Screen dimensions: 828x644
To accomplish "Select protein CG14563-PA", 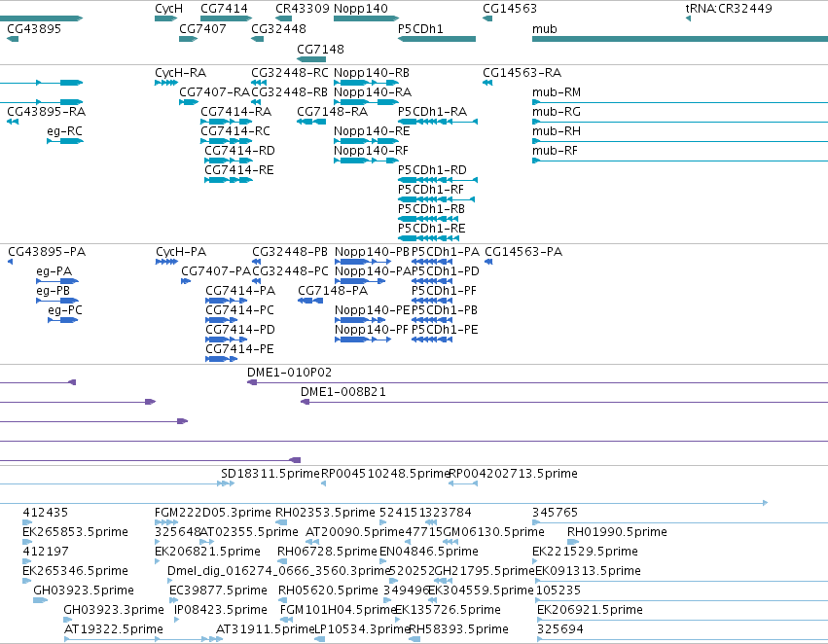I will (x=488, y=262).
